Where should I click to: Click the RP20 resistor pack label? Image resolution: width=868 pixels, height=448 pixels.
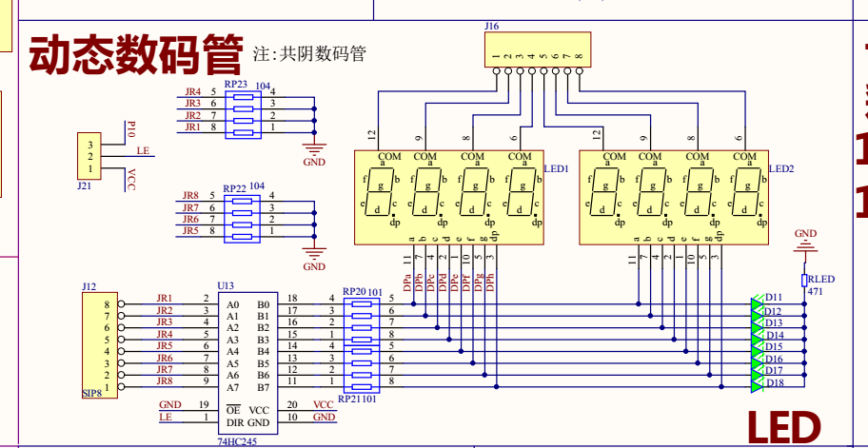(x=354, y=291)
